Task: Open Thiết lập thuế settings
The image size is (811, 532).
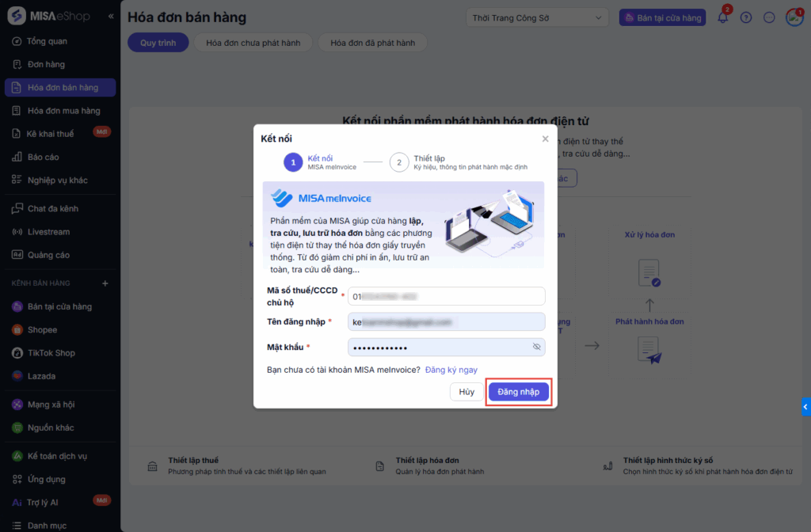Action: 237,465
